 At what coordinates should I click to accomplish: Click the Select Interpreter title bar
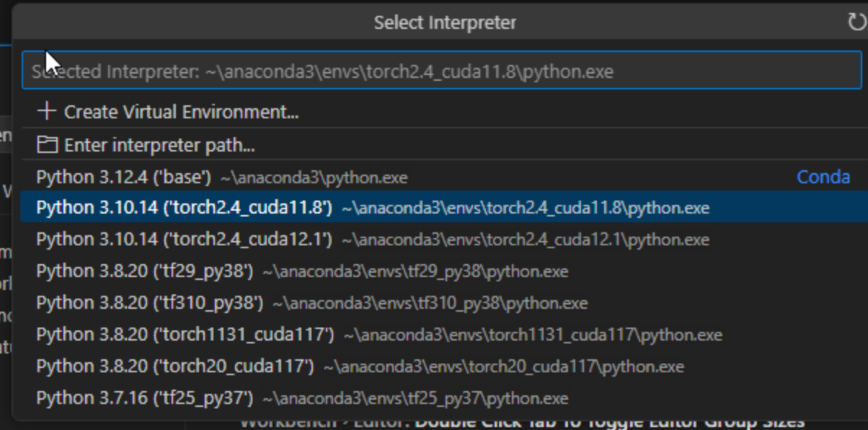click(x=445, y=22)
